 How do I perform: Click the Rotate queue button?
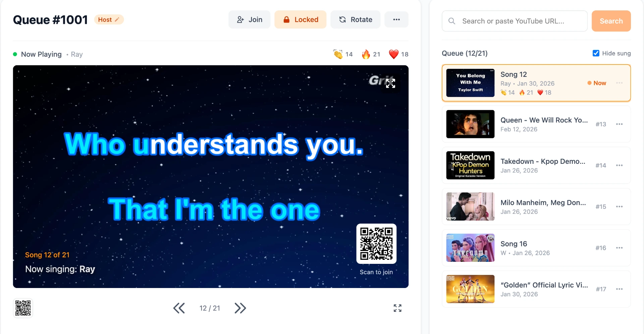(355, 19)
